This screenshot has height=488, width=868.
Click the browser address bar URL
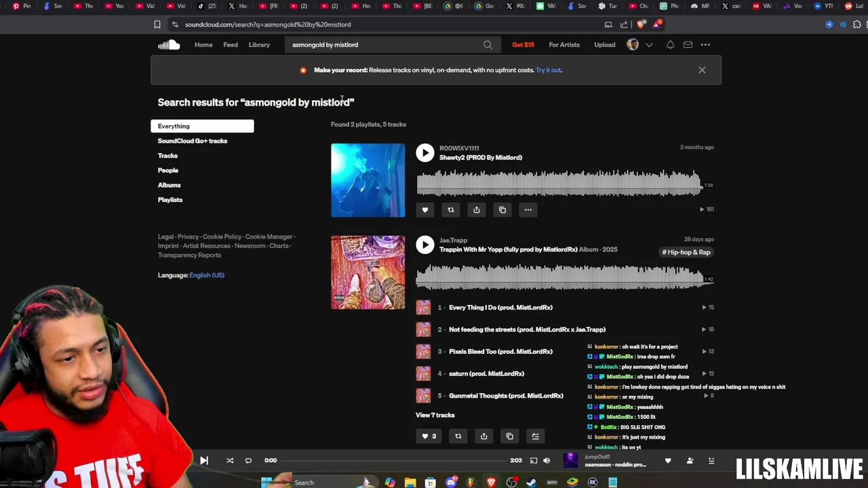click(268, 24)
